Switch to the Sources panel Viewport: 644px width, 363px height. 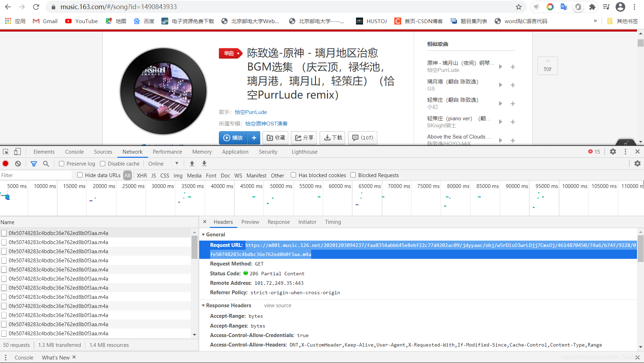103,152
